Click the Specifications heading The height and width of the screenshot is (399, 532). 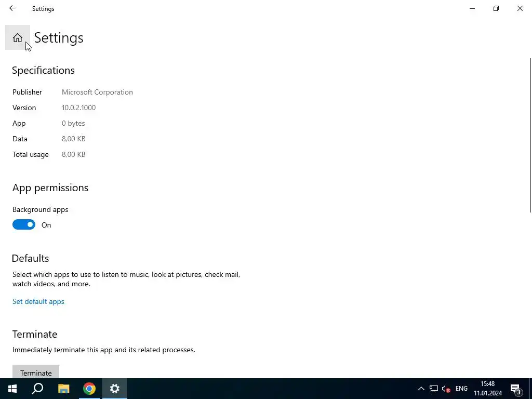[x=44, y=70]
